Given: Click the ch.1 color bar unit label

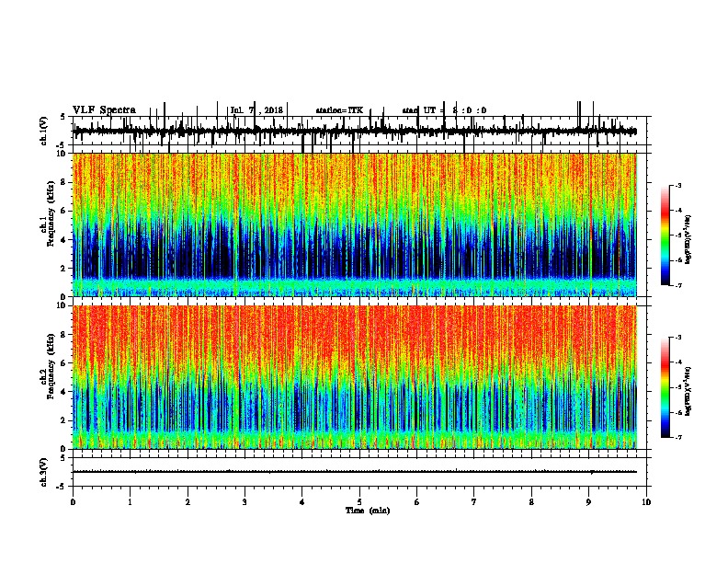Looking at the screenshot, I should click(688, 239).
